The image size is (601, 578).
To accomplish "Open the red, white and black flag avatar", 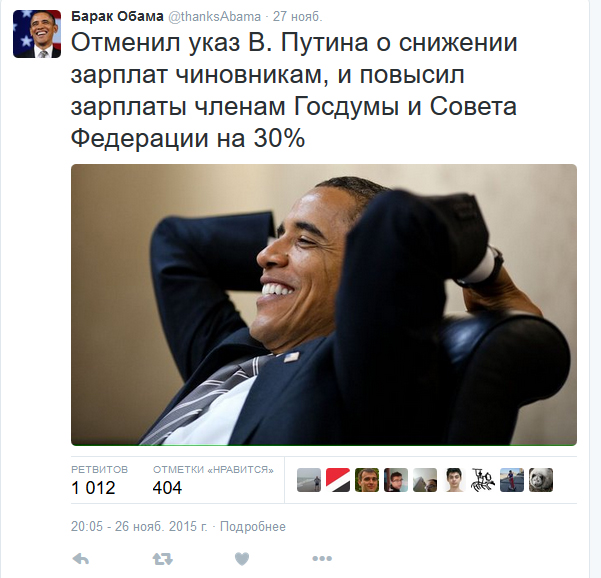I will point(338,480).
